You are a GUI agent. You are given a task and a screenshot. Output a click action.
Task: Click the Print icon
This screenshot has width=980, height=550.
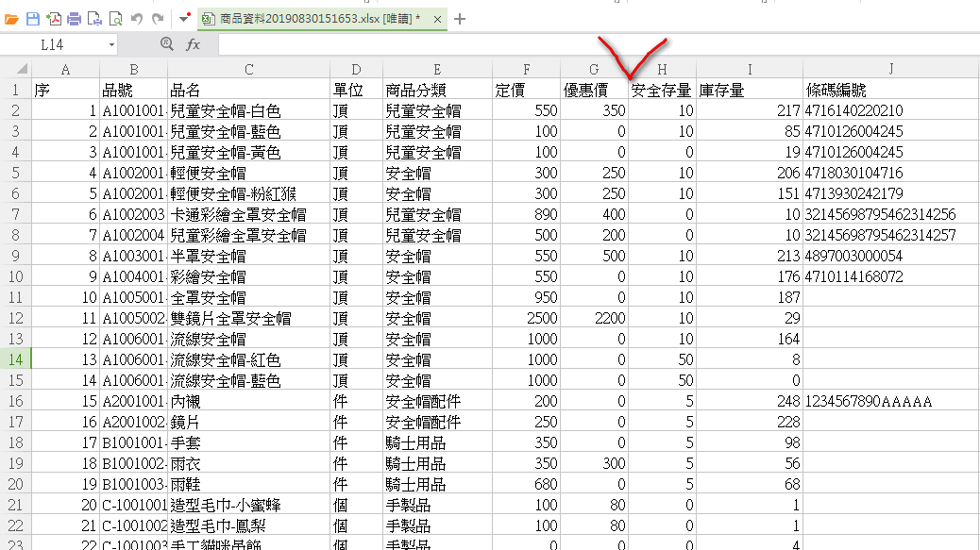(75, 20)
